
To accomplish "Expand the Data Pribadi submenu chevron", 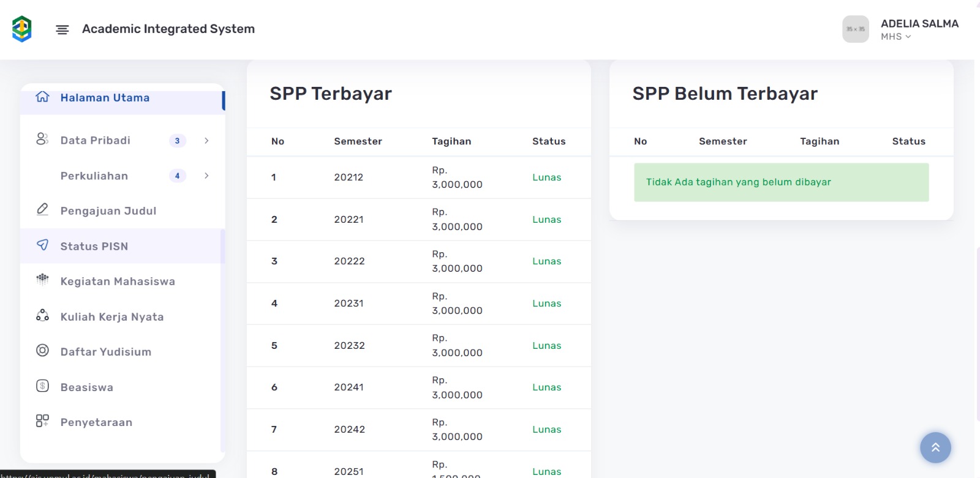I will (206, 141).
